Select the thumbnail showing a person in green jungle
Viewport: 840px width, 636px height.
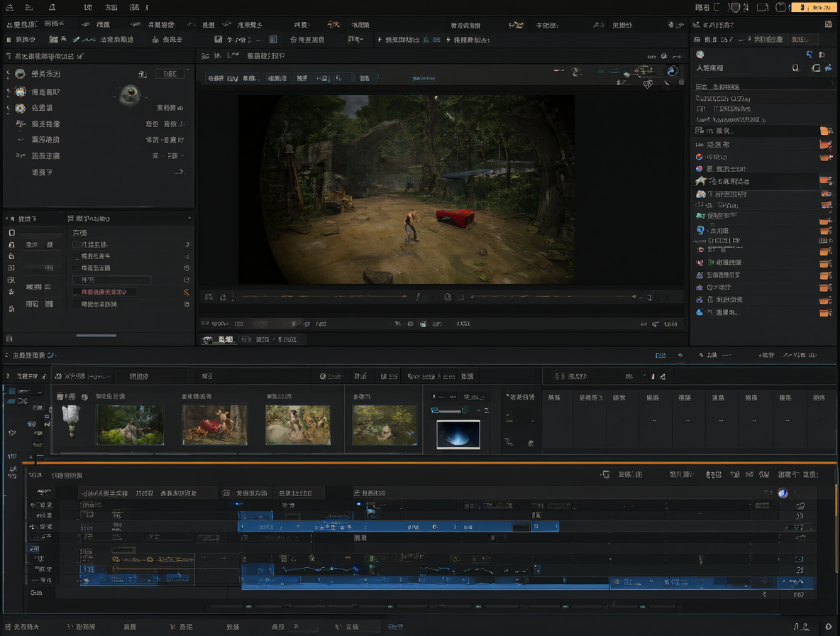(x=130, y=424)
